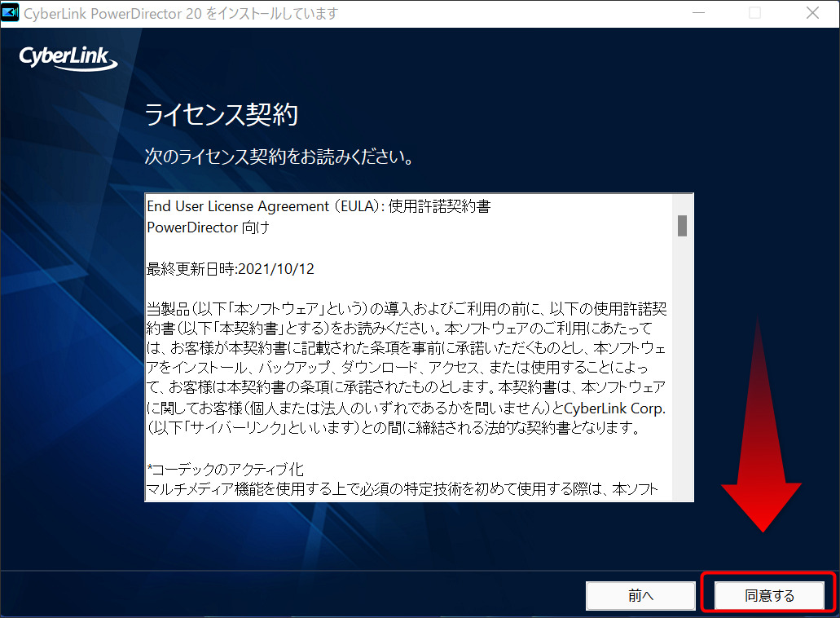Click the CyberLink logo
The height and width of the screenshot is (618, 840).
click(68, 58)
